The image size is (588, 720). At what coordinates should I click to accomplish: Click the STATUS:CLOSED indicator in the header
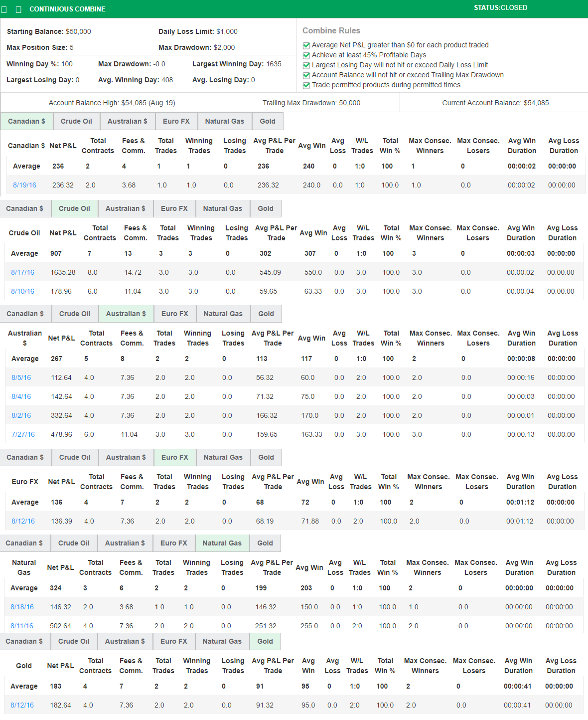point(500,7)
